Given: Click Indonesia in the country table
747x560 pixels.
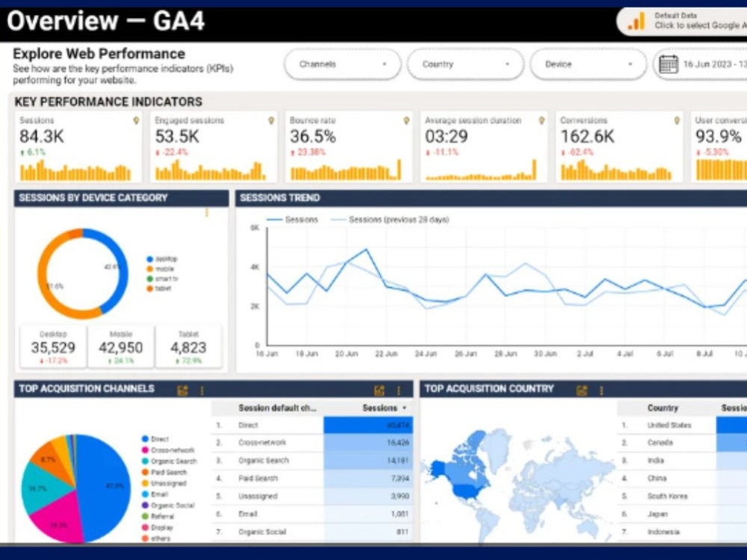Looking at the screenshot, I should tap(663, 532).
